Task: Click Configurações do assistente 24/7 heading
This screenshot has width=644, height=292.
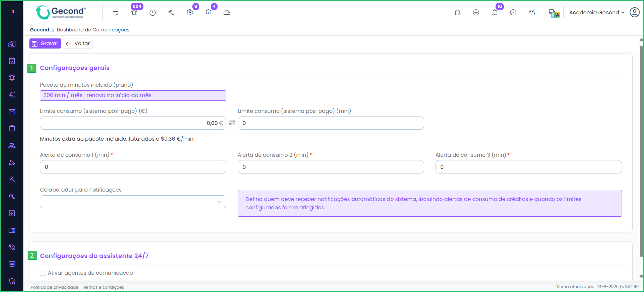Action: pos(94,256)
